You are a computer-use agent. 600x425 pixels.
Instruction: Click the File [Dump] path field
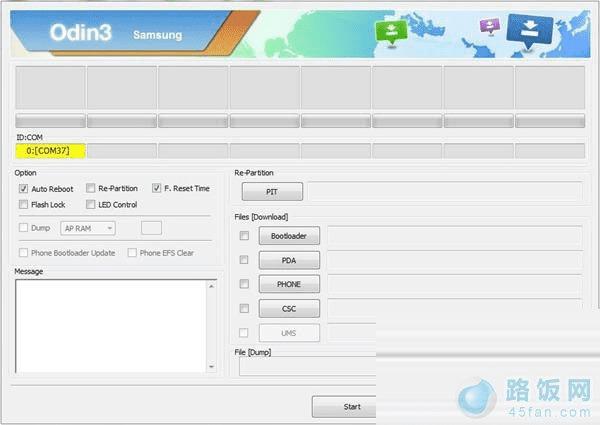click(308, 366)
